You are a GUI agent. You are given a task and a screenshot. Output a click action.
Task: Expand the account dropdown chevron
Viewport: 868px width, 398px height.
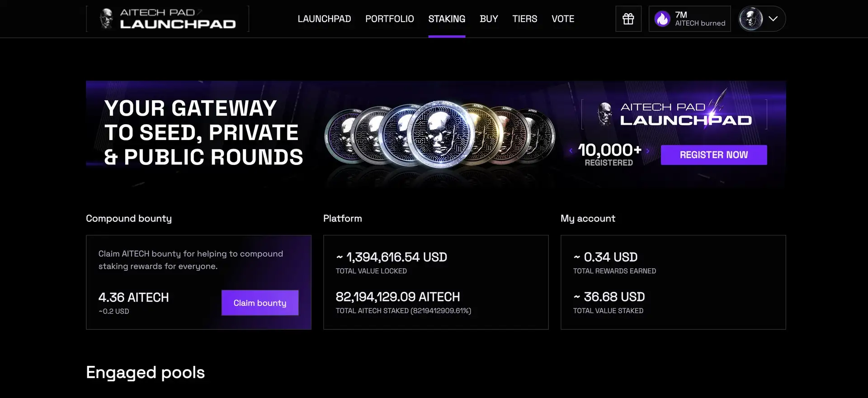(773, 19)
